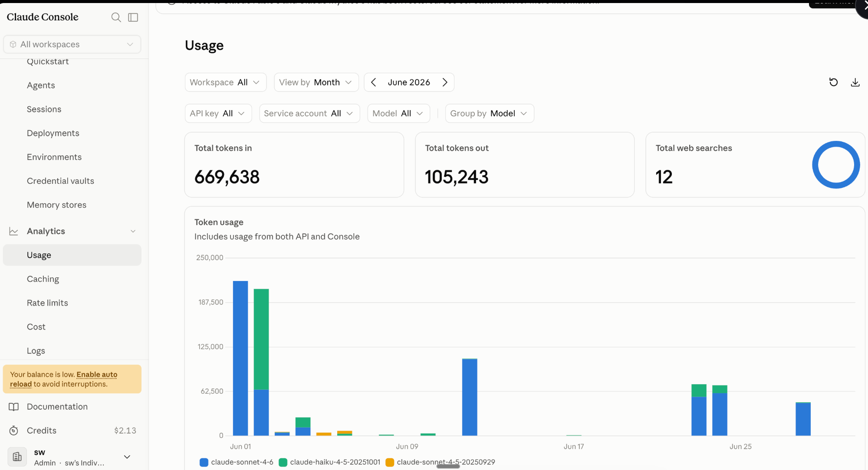Click the refresh usage data icon
Viewport: 868px width, 470px height.
[833, 82]
